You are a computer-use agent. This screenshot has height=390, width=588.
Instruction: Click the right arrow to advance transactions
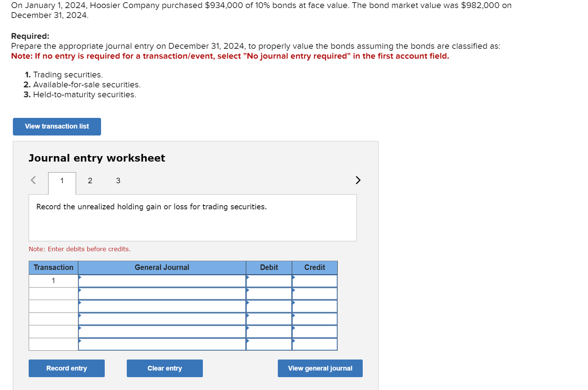pos(358,180)
